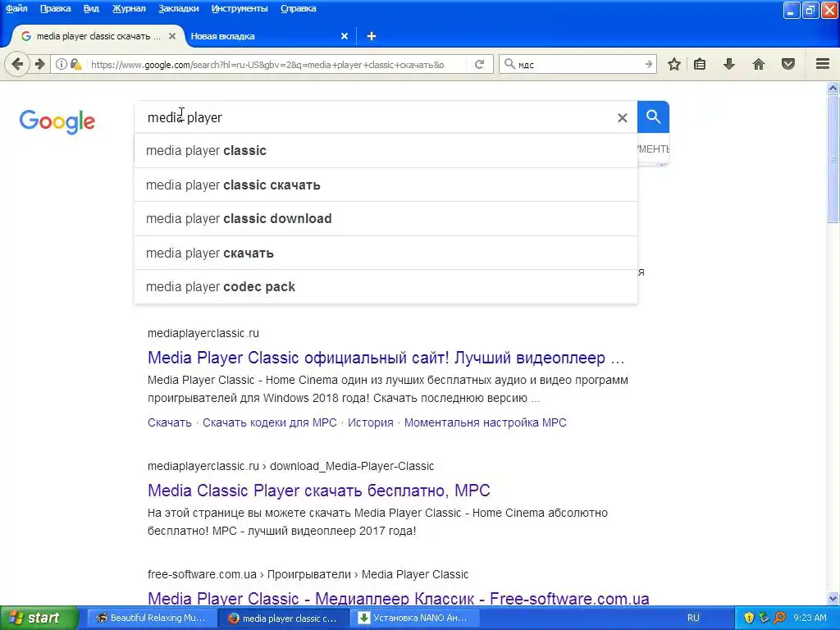Click the 9:23 AM clock
The image size is (840, 630).
tap(810, 618)
